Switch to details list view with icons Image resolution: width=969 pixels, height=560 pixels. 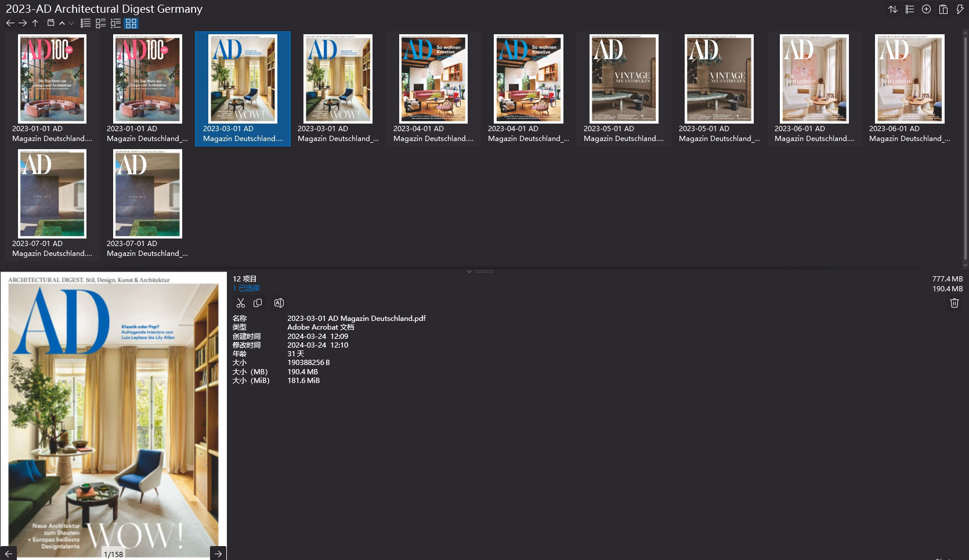coord(100,23)
